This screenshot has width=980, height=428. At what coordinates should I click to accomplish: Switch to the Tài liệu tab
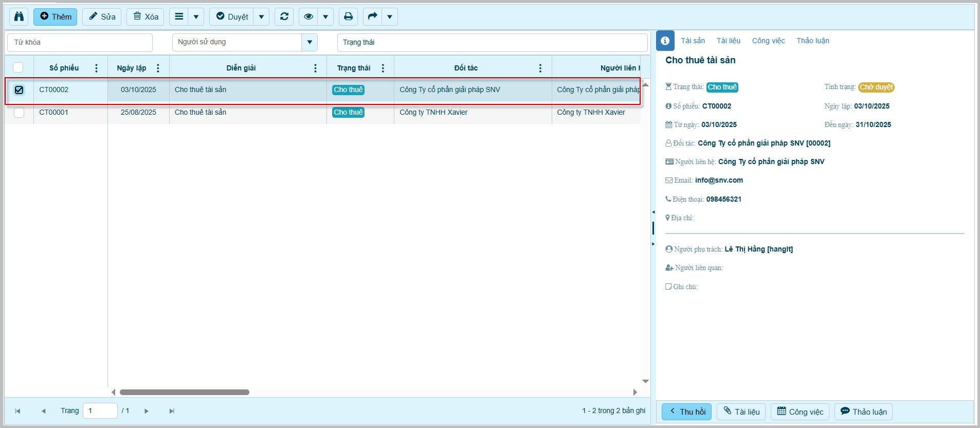728,41
